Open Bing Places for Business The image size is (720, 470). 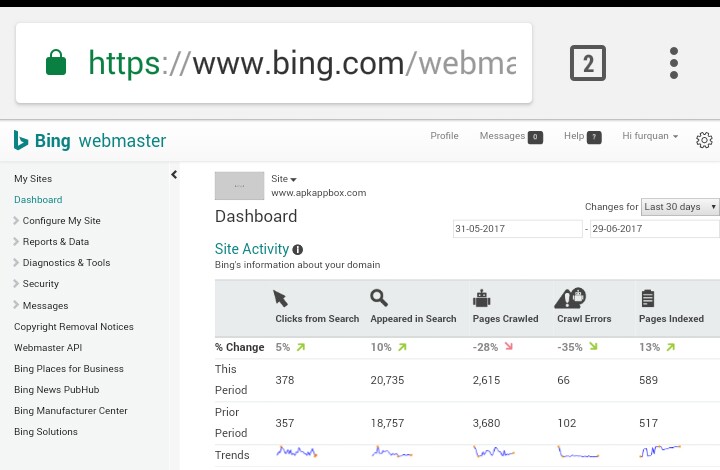[x=69, y=369]
